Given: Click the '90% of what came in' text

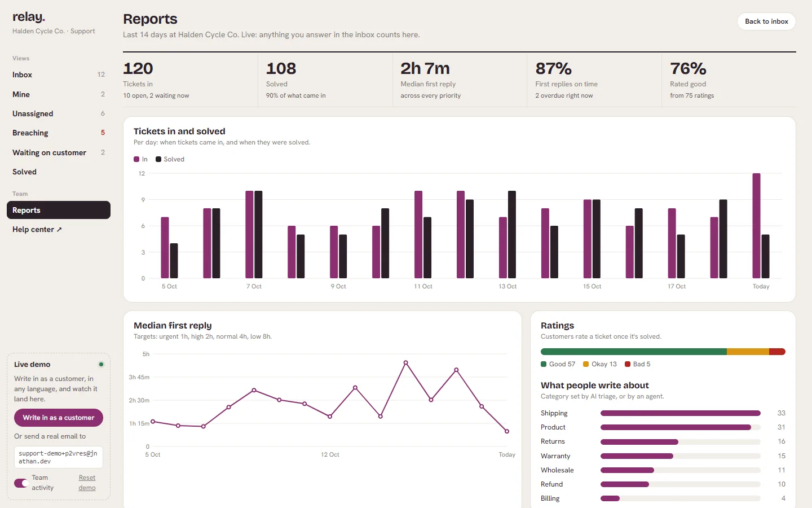Looking at the screenshot, I should pos(295,95).
